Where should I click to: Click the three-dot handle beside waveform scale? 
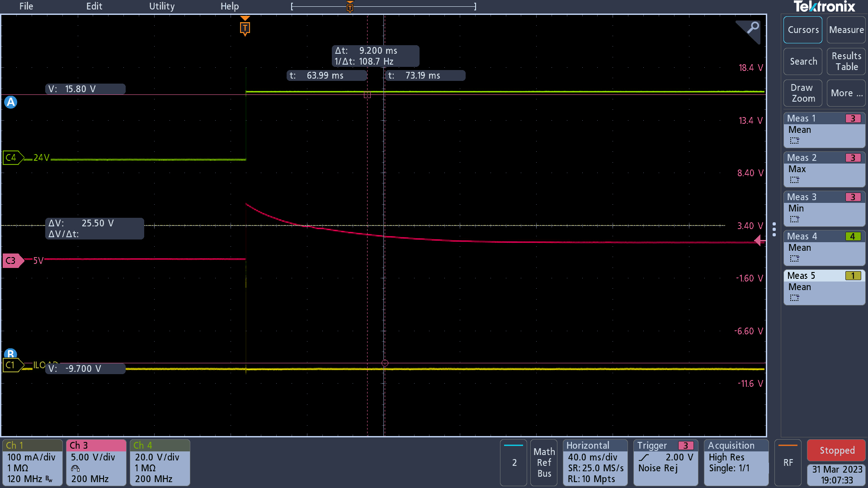(x=774, y=229)
